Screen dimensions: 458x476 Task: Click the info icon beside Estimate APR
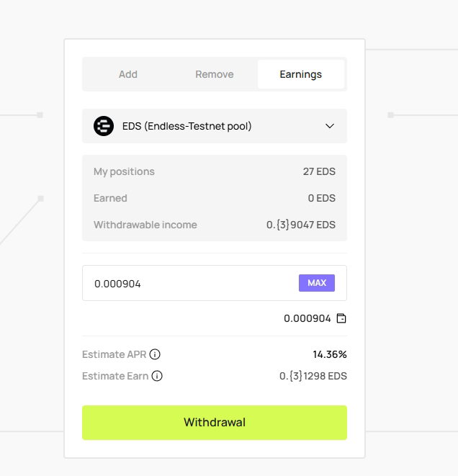tap(155, 354)
